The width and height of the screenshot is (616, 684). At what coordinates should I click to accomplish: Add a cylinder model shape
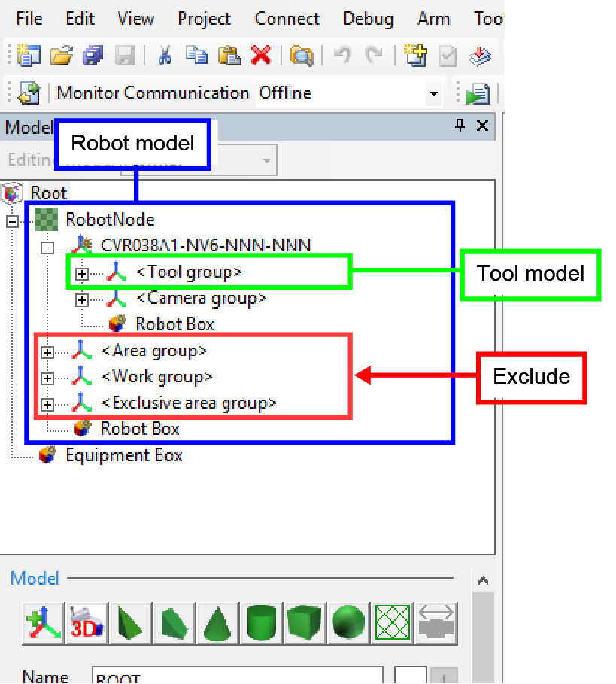[x=262, y=623]
